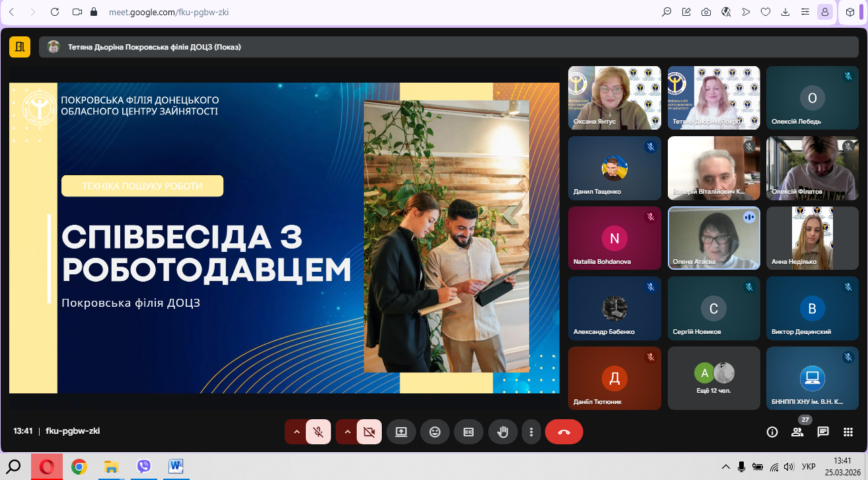Screen dimensions: 868x480
Task: Click the present screen icon
Action: coord(401,432)
